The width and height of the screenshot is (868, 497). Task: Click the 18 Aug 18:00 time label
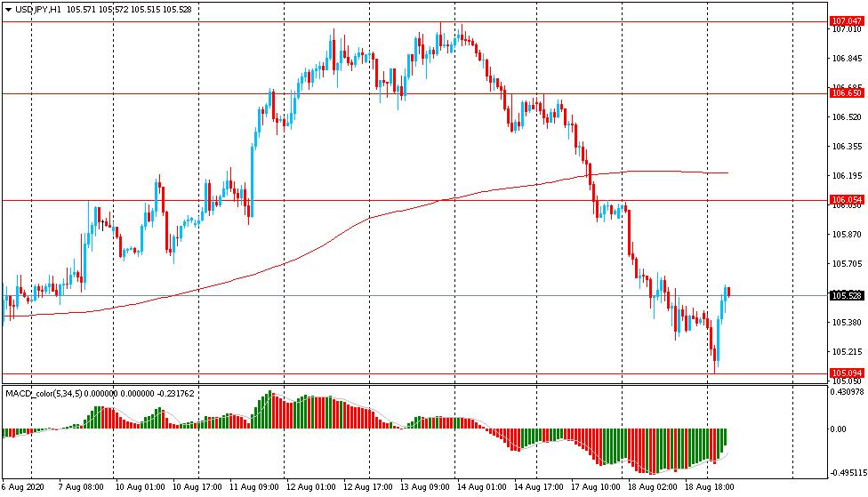click(709, 487)
